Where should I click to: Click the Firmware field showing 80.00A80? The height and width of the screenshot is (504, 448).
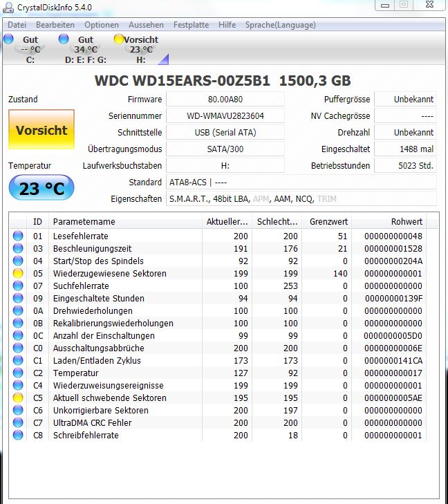tap(225, 99)
